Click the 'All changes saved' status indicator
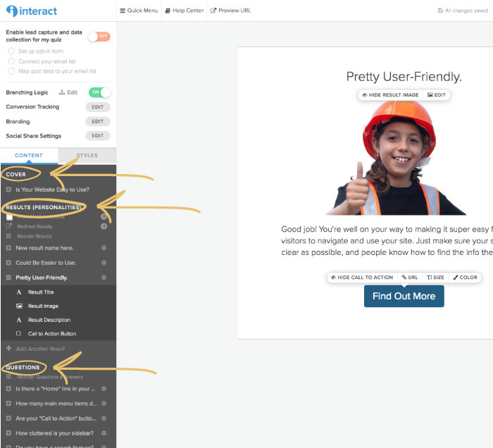The height and width of the screenshot is (448, 493). point(463,11)
